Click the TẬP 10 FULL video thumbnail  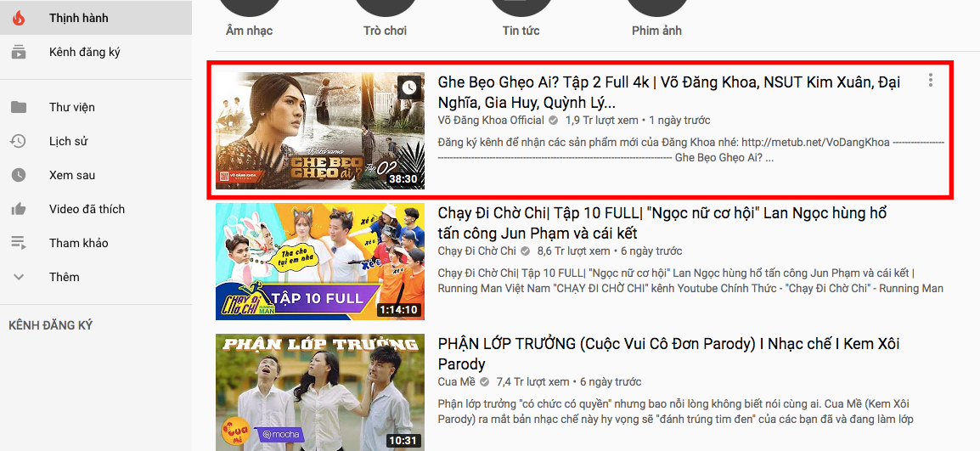pos(320,262)
